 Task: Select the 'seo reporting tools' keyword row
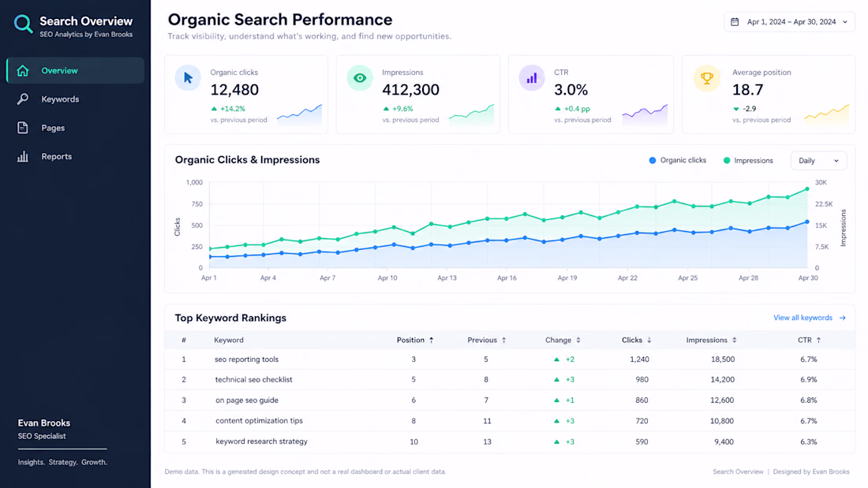pos(510,359)
